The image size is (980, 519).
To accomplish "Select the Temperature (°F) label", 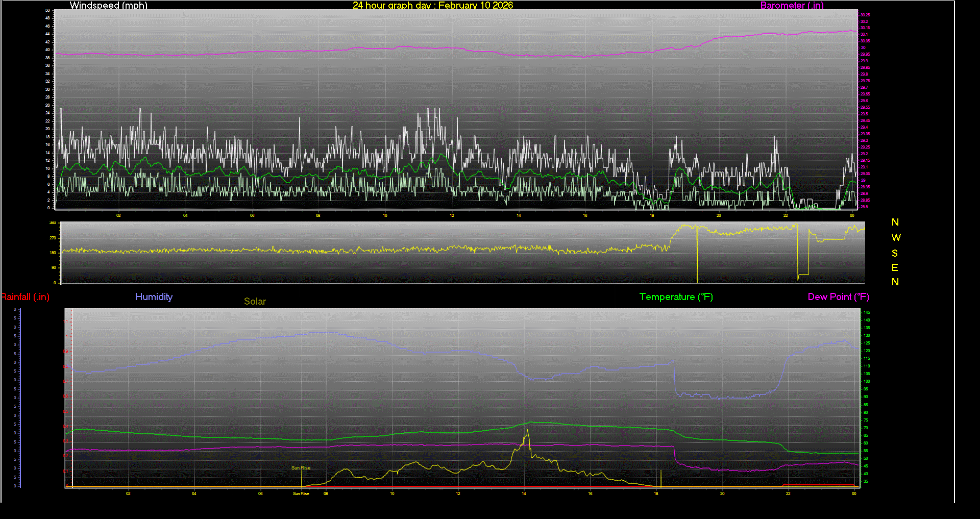I will [x=676, y=296].
